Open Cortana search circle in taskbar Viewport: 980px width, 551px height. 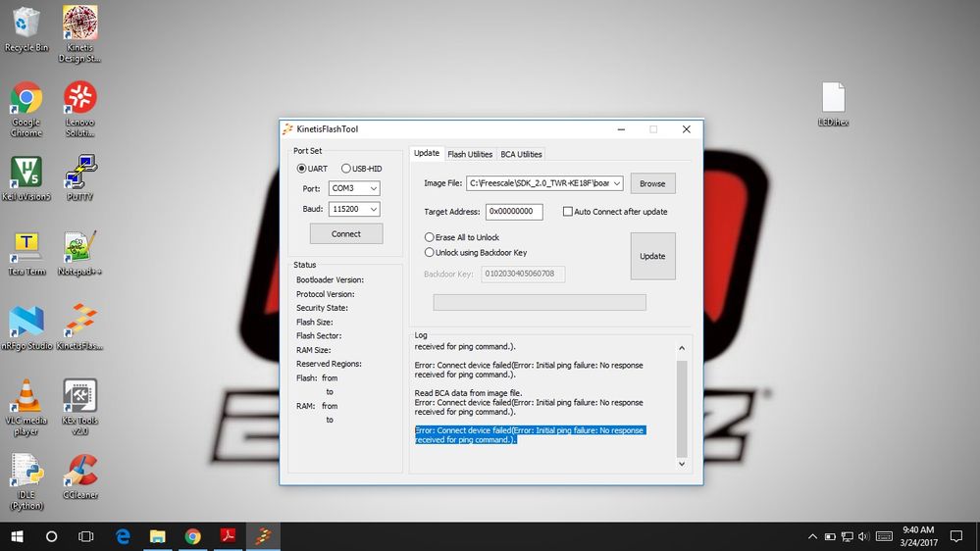click(52, 536)
